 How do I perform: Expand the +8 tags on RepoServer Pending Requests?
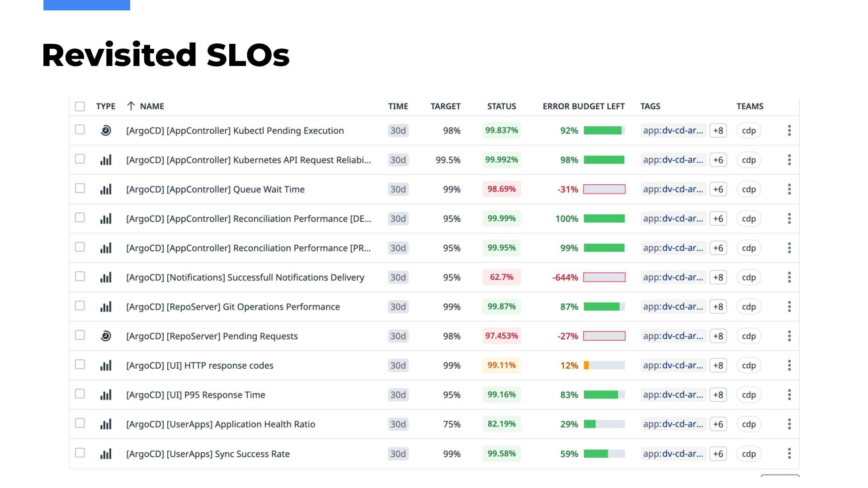tap(718, 336)
